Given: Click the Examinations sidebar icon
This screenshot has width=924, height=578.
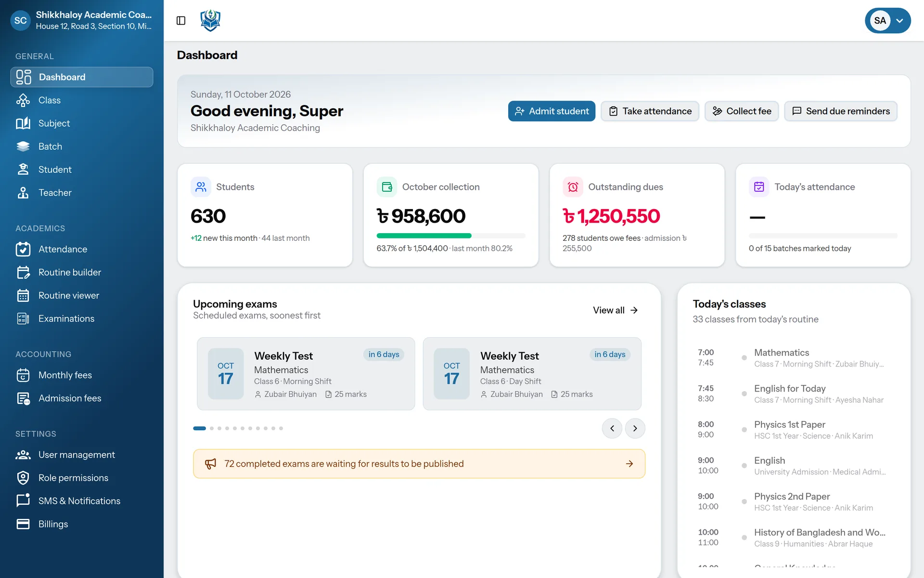Looking at the screenshot, I should 23,318.
